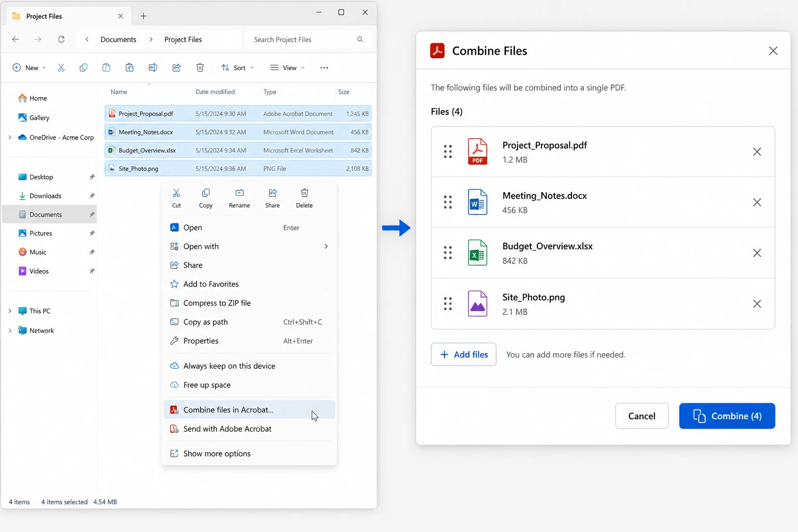This screenshot has width=798, height=532.
Task: Click the drag handle of Meeting_Notes.docx
Action: 448,202
